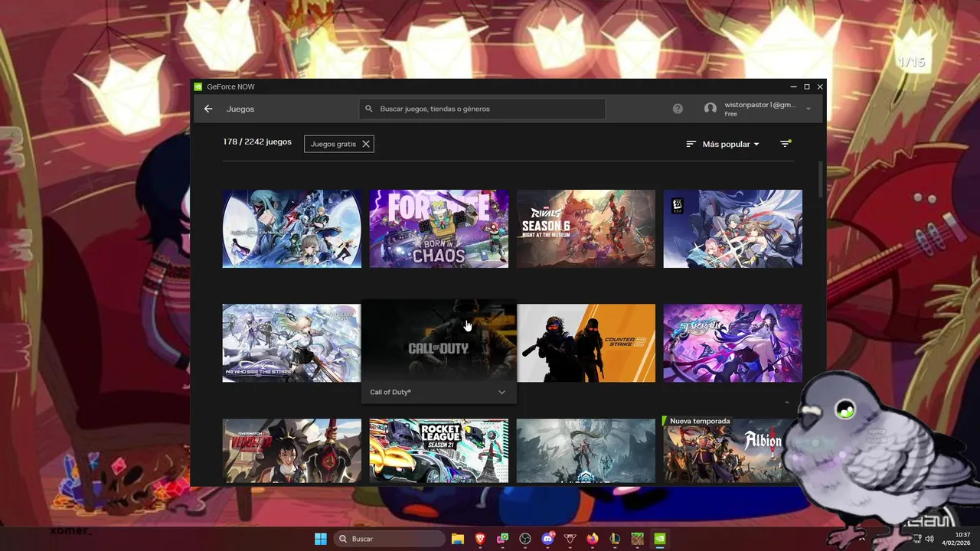Expand the account dropdown arrow
This screenshot has height=551, width=980.
click(x=808, y=109)
